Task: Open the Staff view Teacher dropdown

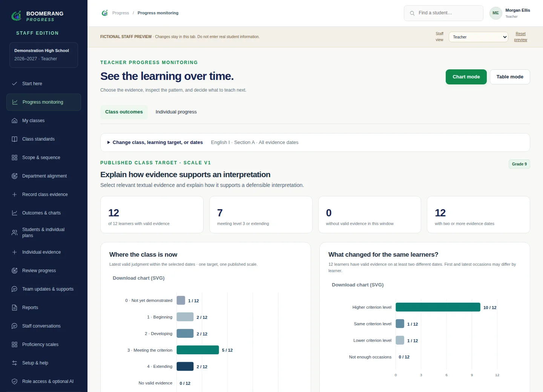Action: [x=478, y=37]
